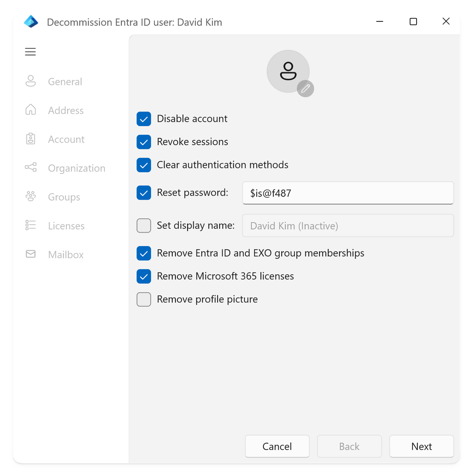Click the Back button
473x476 pixels.
pos(349,446)
